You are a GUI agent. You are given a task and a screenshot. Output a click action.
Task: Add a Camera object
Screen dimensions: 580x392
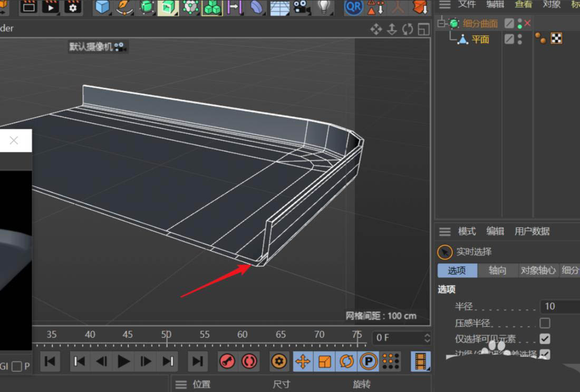(x=302, y=7)
